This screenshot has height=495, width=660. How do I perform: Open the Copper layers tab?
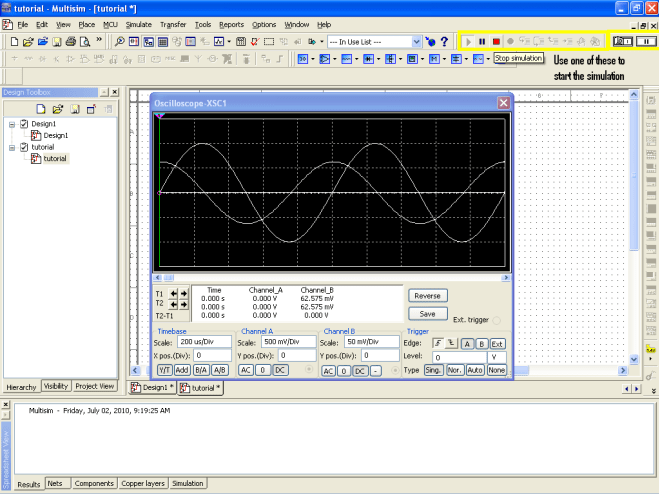(x=143, y=483)
